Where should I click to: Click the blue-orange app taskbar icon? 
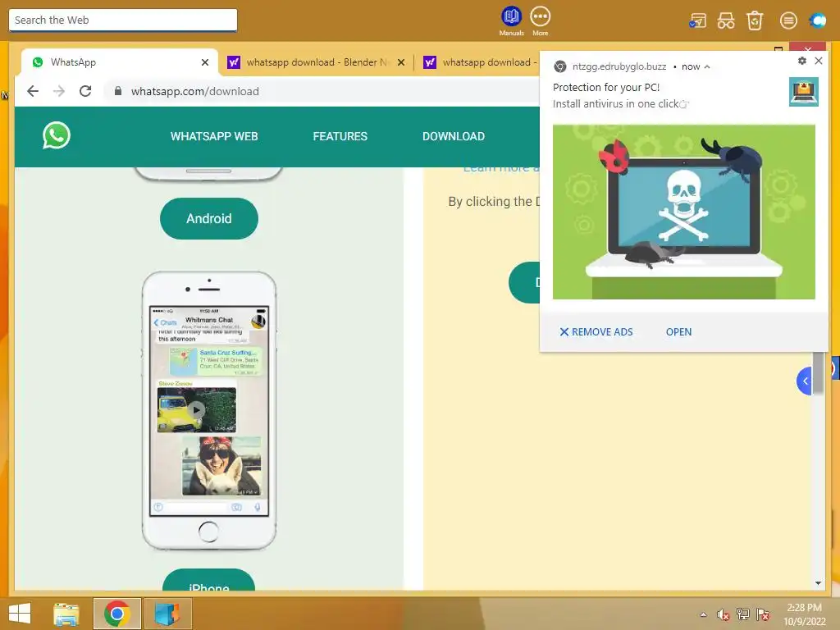[167, 614]
